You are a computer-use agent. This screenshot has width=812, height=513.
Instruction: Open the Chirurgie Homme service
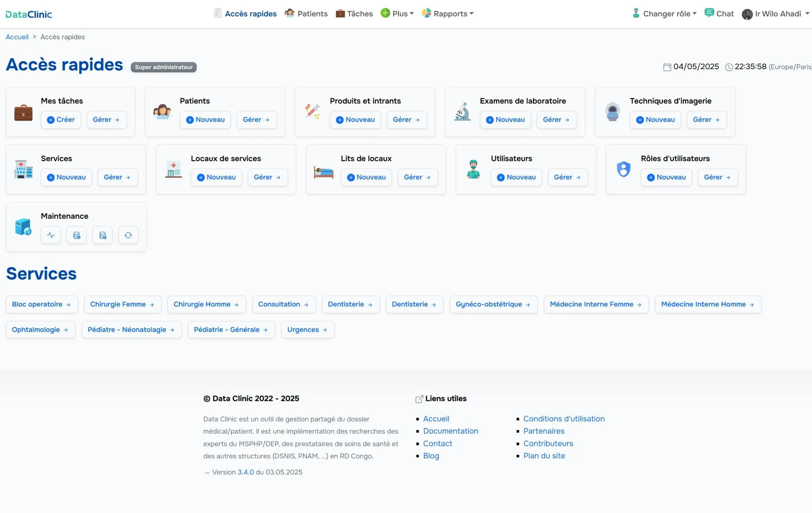(x=207, y=304)
